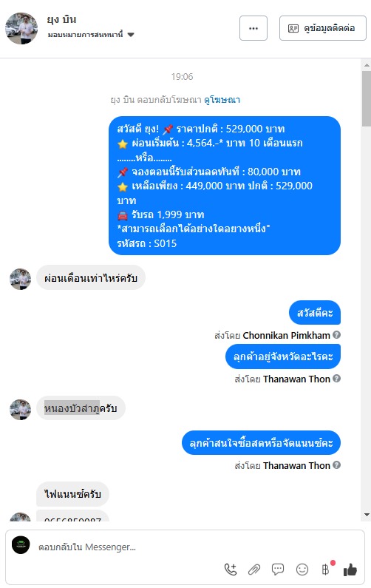The height and width of the screenshot is (588, 371).
Task: Click the phone call icon in reply box
Action: click(x=231, y=570)
